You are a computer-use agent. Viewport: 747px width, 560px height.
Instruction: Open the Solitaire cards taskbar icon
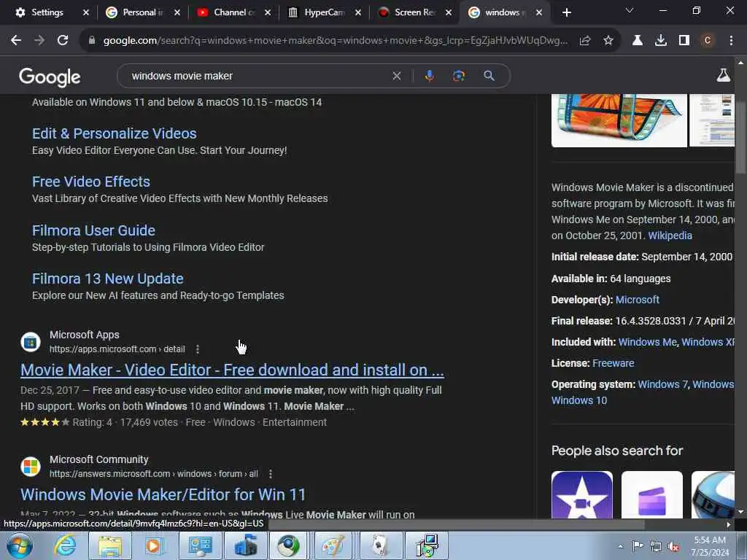[x=380, y=545]
